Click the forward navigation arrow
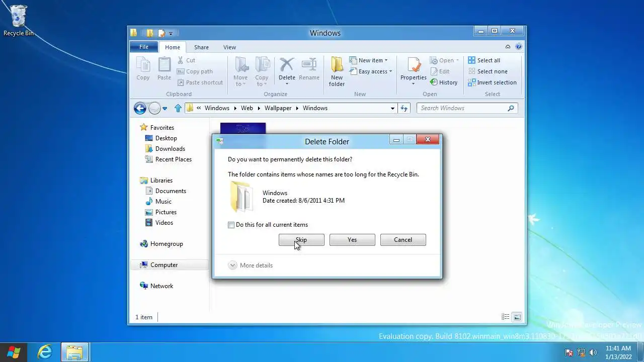This screenshot has height=362, width=644. click(154, 108)
